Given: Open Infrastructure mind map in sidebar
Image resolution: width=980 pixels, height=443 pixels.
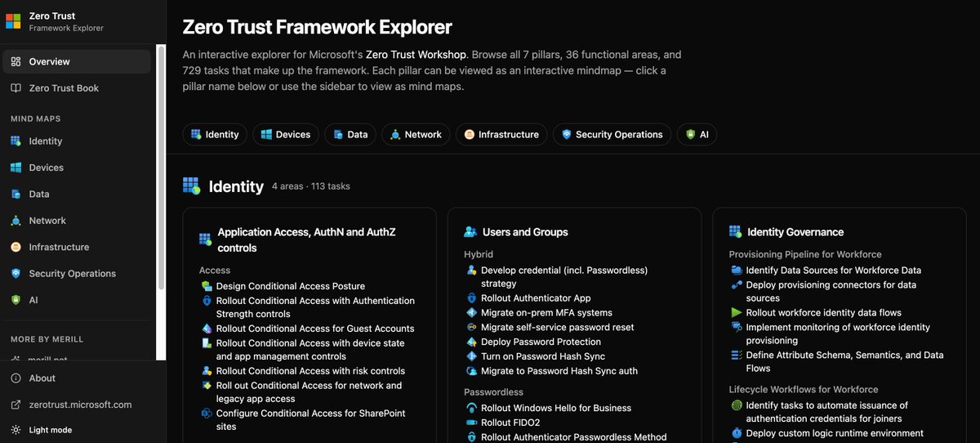Looking at the screenshot, I should coord(77,247).
